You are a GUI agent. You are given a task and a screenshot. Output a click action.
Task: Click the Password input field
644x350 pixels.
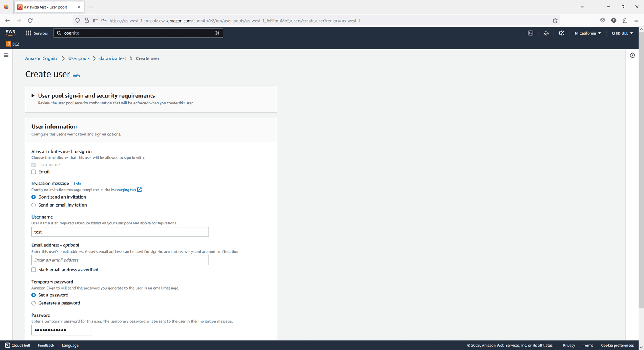(x=62, y=330)
